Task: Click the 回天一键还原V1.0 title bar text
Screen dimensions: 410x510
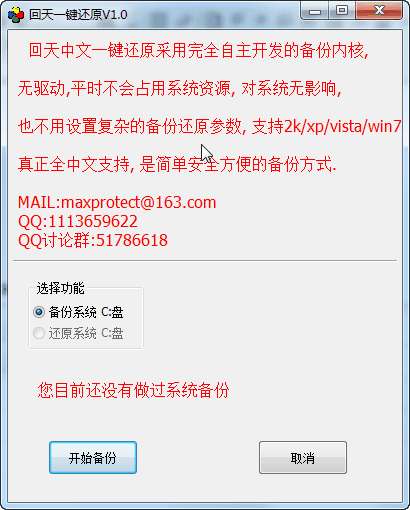Action: pyautogui.click(x=78, y=15)
